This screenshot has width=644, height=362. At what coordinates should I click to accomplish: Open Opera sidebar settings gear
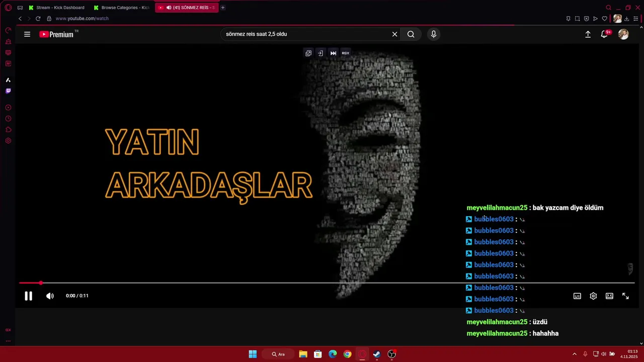coord(8,141)
